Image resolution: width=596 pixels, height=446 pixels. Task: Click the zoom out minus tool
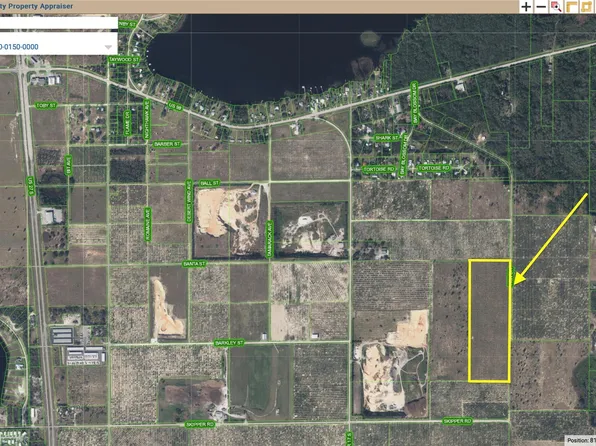[x=541, y=7]
